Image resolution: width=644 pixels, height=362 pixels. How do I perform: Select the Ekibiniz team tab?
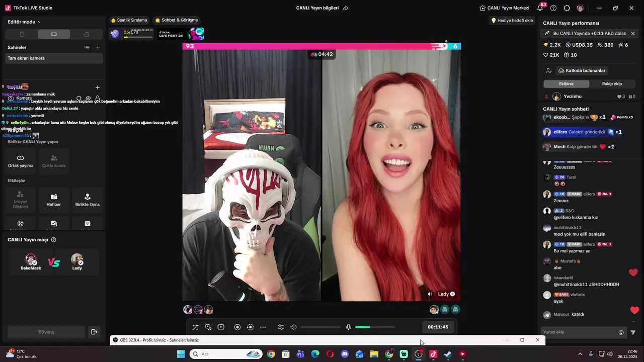click(x=566, y=84)
